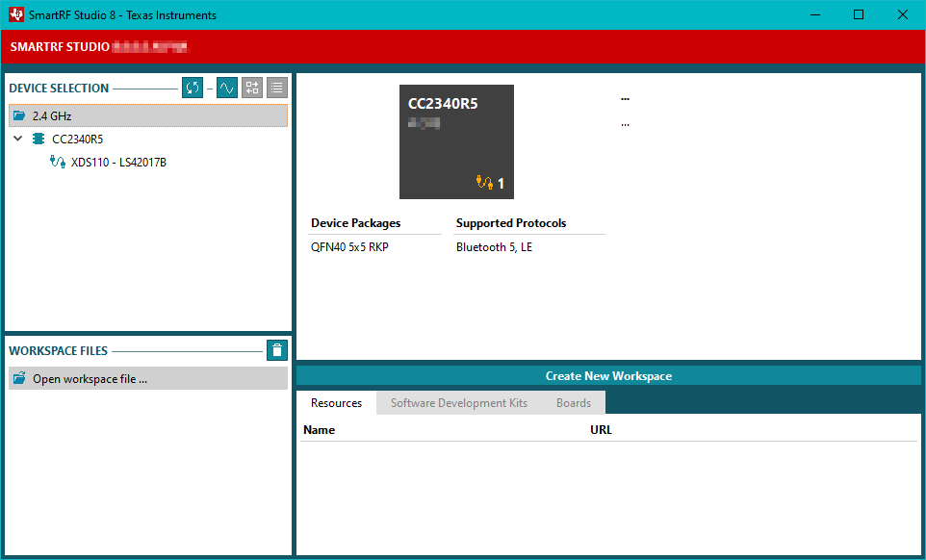Click the Name column header

319,430
